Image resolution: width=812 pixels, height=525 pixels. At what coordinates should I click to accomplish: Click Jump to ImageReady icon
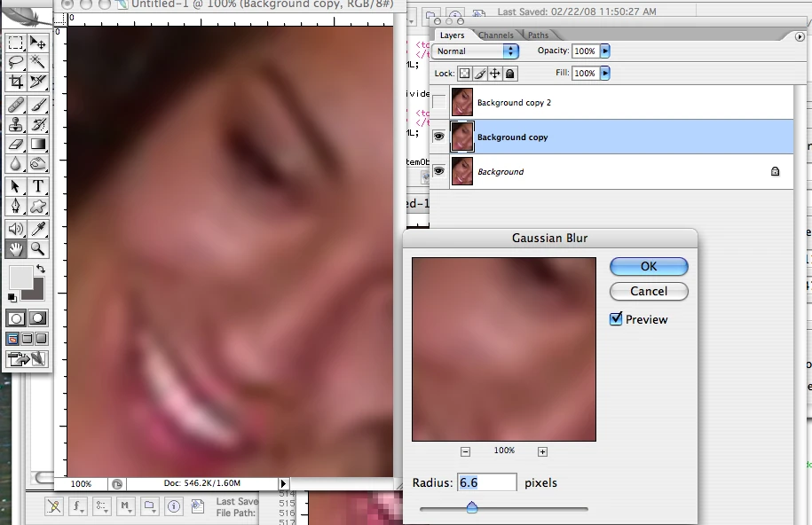(x=27, y=359)
